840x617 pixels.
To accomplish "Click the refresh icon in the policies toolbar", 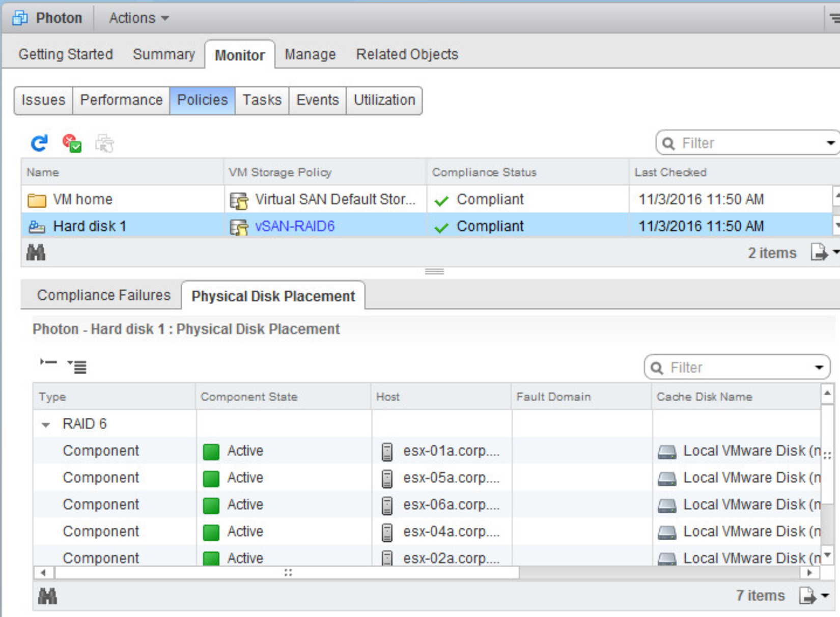I will click(x=39, y=144).
